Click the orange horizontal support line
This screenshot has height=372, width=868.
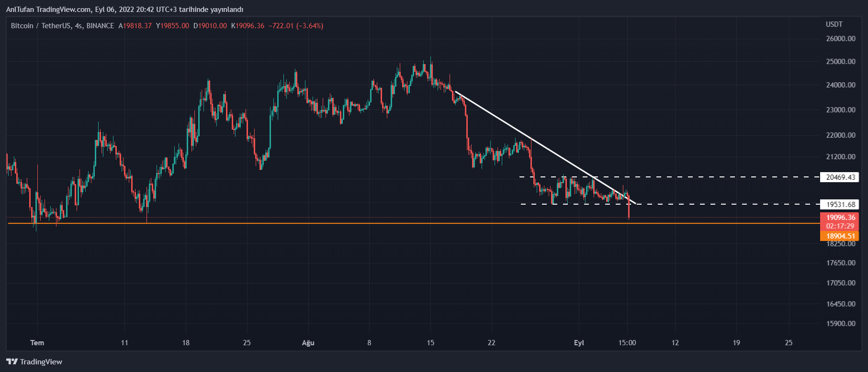(335, 223)
